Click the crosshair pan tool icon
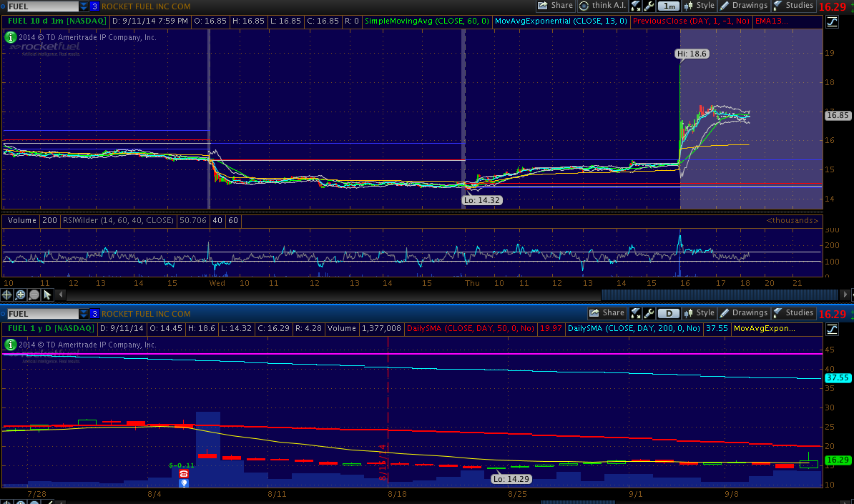 click(x=8, y=295)
